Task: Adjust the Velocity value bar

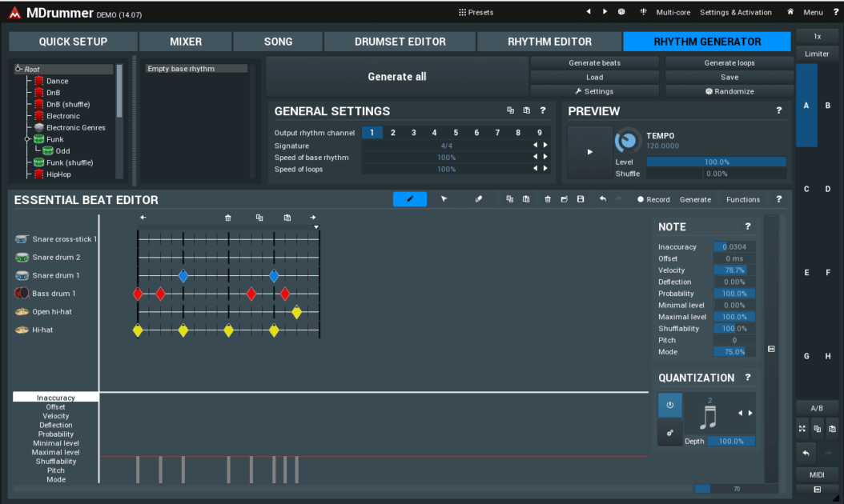Action: point(734,270)
